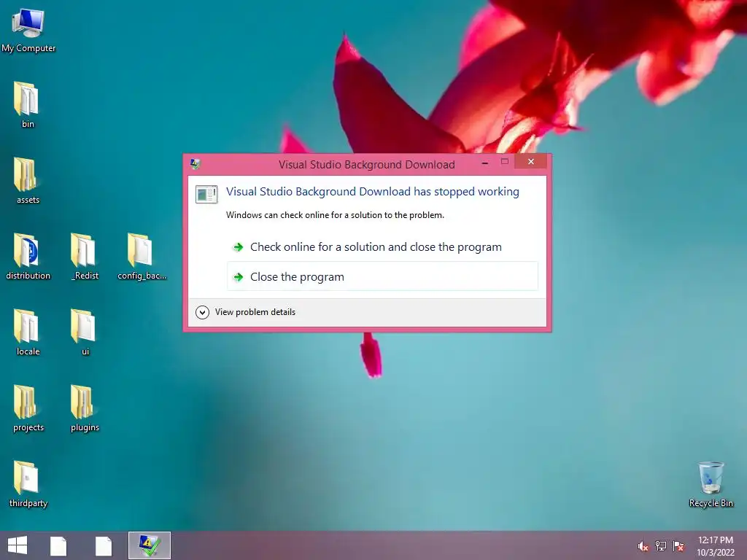Close the error dialog with X button
The height and width of the screenshot is (560, 747).
point(531,162)
